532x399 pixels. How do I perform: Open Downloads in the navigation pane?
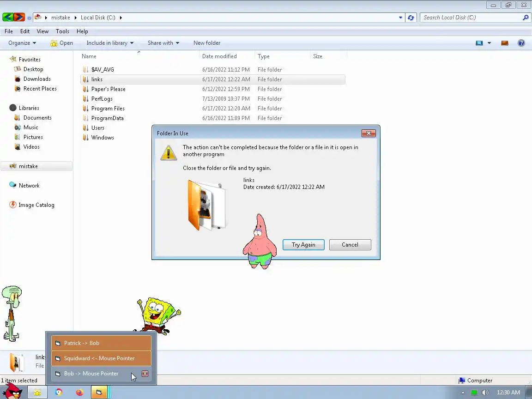(x=37, y=79)
